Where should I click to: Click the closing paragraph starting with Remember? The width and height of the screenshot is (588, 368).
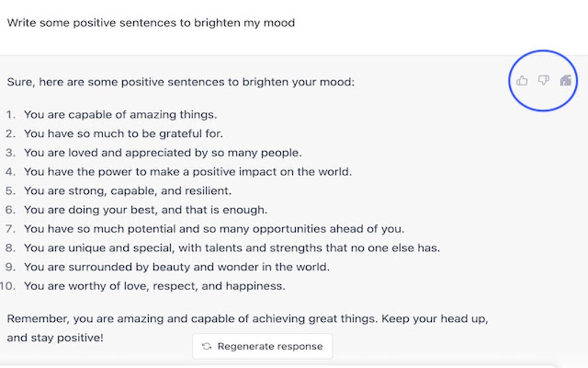(247, 328)
